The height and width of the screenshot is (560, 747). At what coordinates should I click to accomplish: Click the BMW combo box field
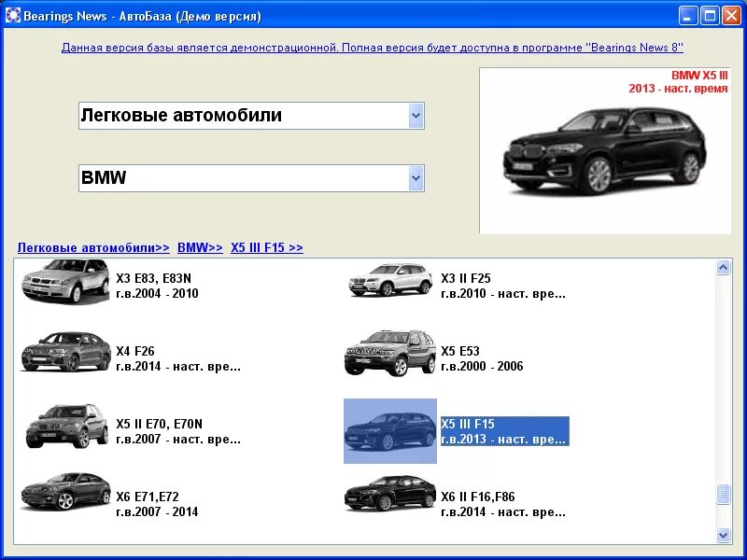pos(251,178)
